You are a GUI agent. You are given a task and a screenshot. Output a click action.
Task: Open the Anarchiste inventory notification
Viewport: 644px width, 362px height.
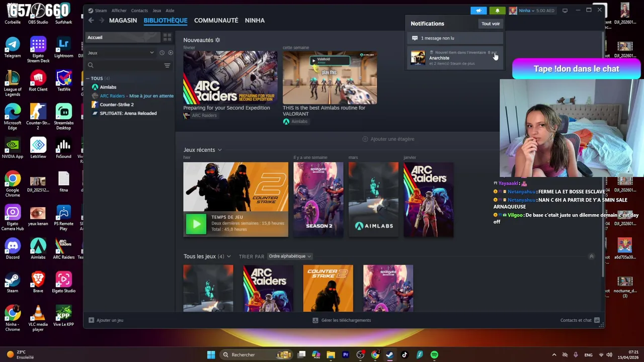455,58
